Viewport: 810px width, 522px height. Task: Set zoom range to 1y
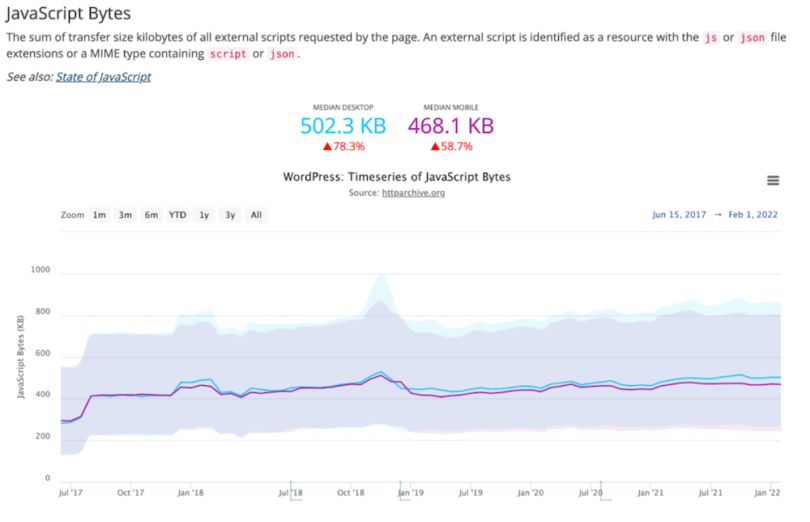coord(204,215)
